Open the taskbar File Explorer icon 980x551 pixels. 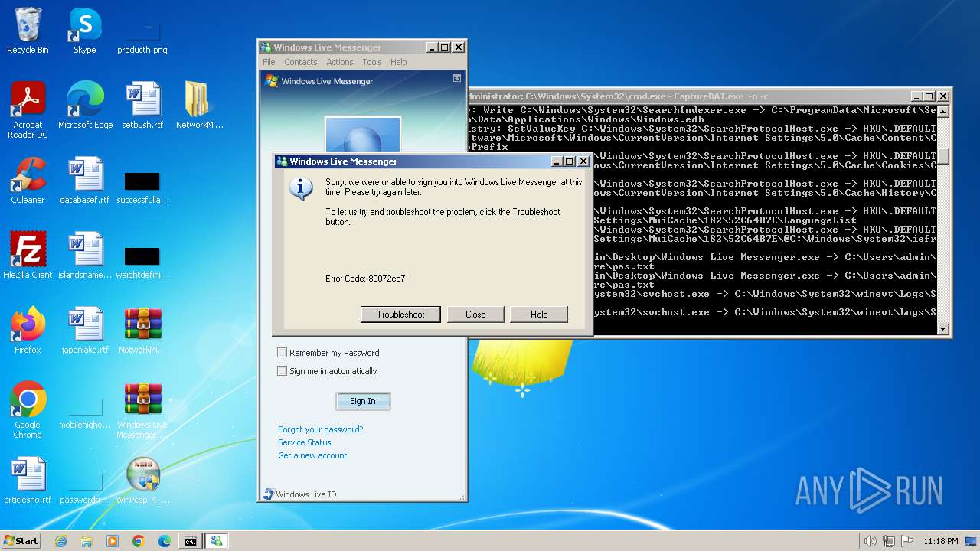[x=87, y=541]
